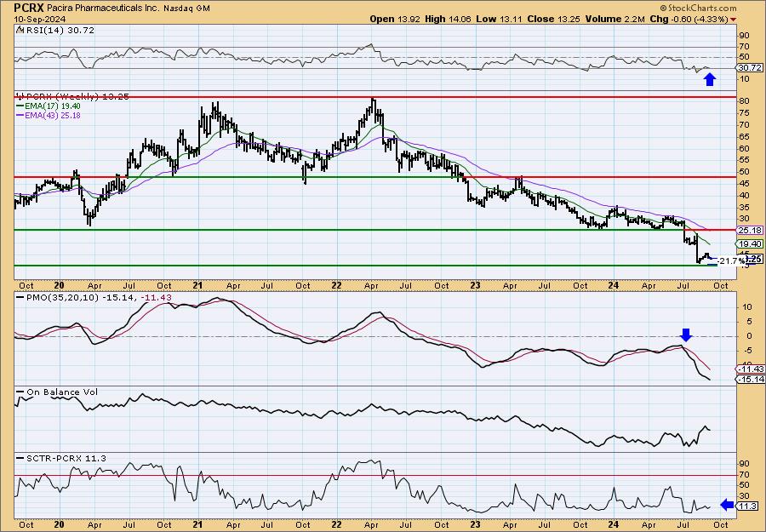Click the 30.72 RSI value tag
The image size is (766, 532).
click(751, 68)
